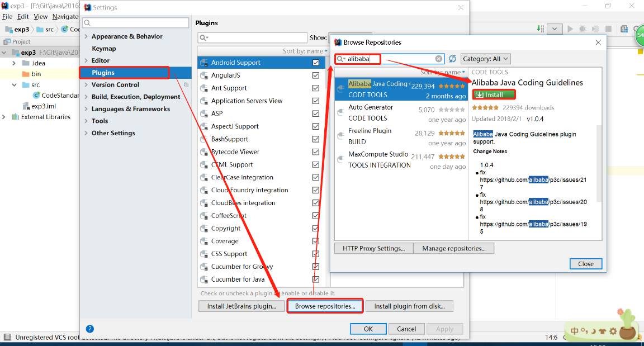Click the Alibaba Java Coding Guidelines plugin icon
This screenshot has width=644, height=346.
pyautogui.click(x=341, y=89)
